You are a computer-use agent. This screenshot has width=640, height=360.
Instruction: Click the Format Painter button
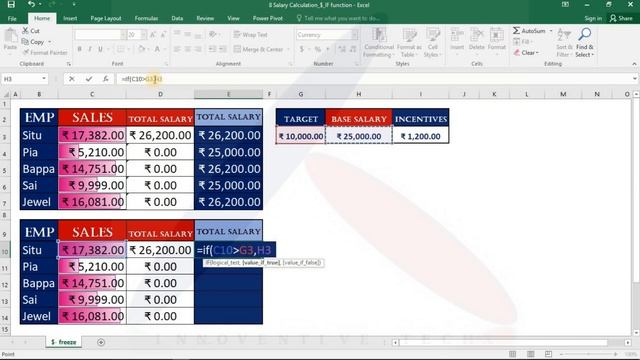(45, 53)
